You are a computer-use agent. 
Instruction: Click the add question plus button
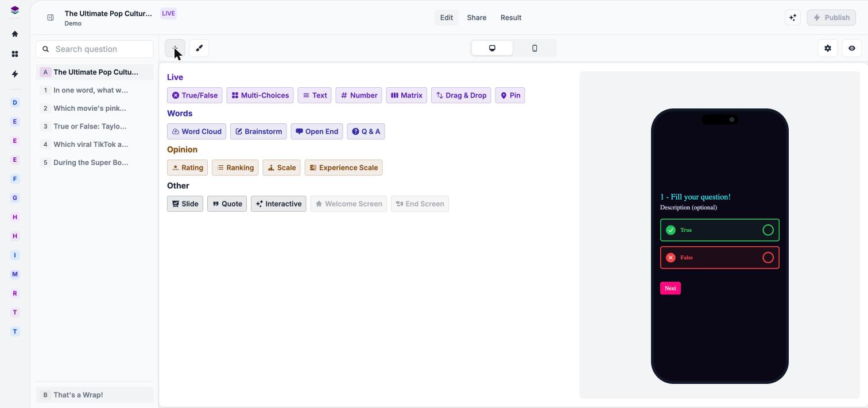coord(175,48)
